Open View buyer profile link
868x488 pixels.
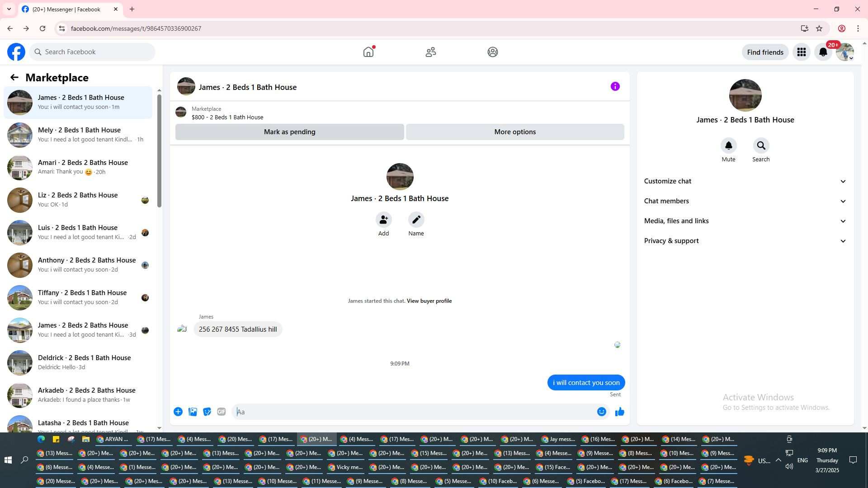(x=429, y=301)
